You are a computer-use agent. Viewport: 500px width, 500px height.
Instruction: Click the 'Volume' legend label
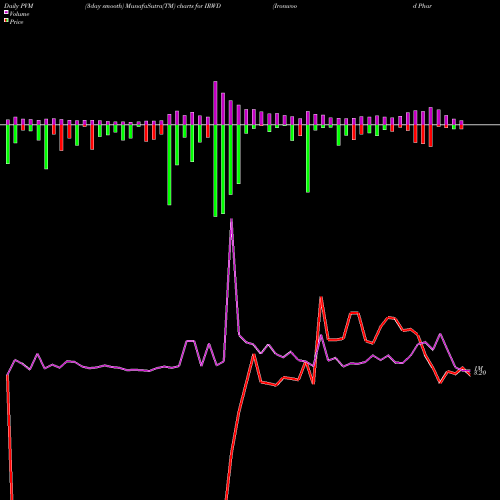pos(19,14)
